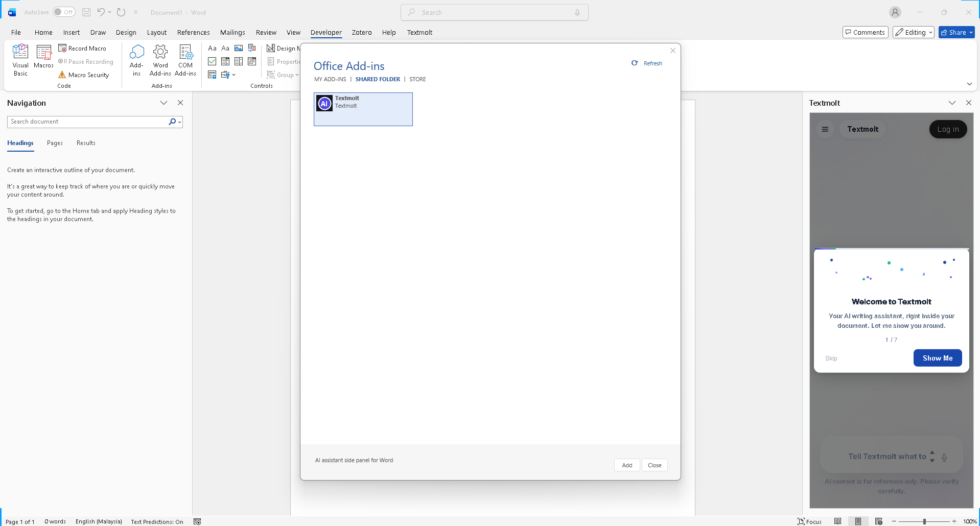Collapse the ribbon with the chevron
980x526 pixels.
969,84
